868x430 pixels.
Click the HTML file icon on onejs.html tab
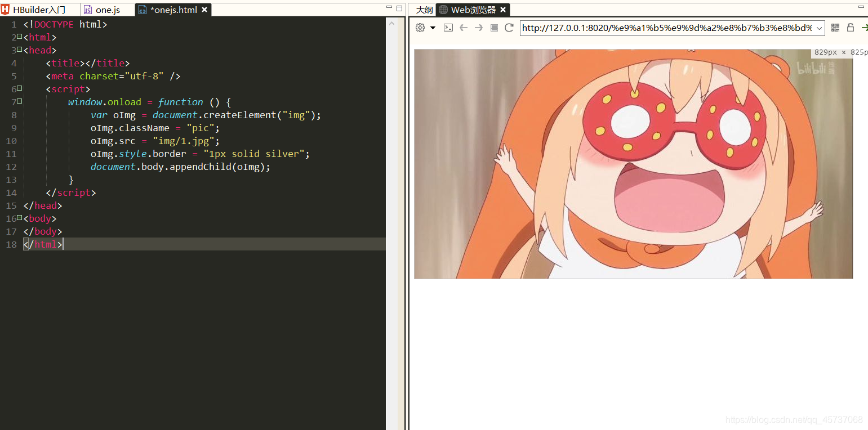143,10
